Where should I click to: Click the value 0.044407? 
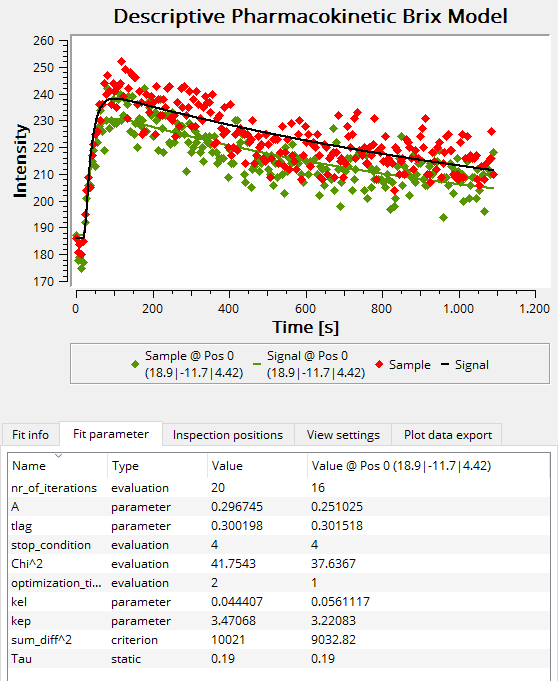point(237,602)
